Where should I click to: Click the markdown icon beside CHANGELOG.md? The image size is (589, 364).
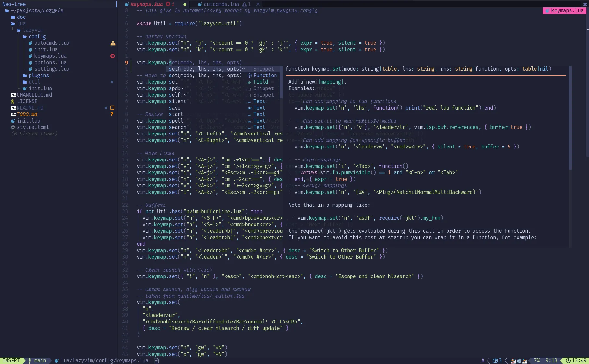[x=14, y=95]
